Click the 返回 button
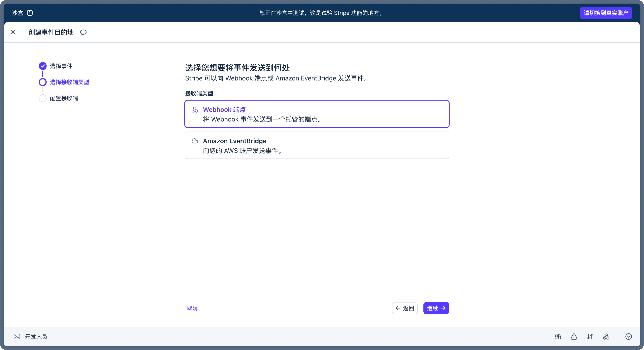Image resolution: width=644 pixels, height=350 pixels. point(405,308)
